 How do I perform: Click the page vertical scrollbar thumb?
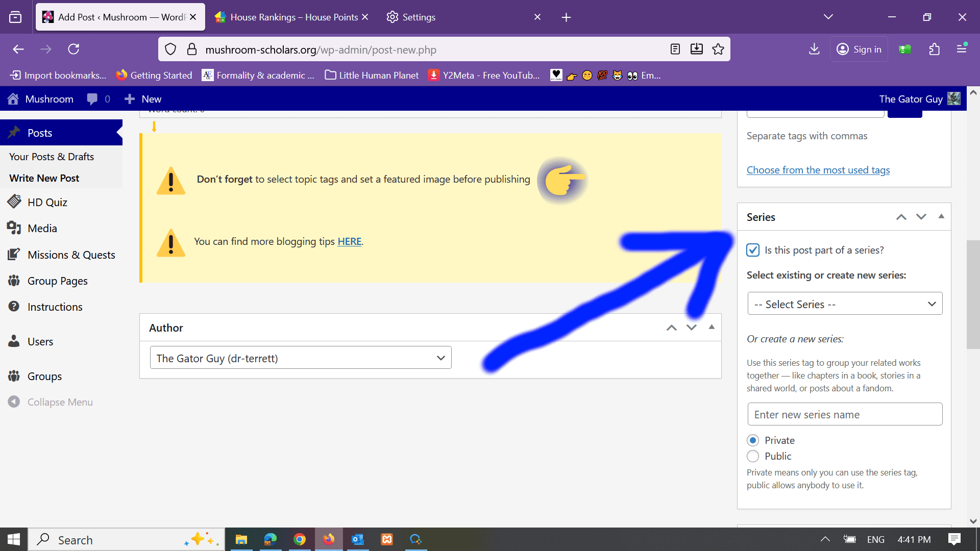tap(973, 294)
